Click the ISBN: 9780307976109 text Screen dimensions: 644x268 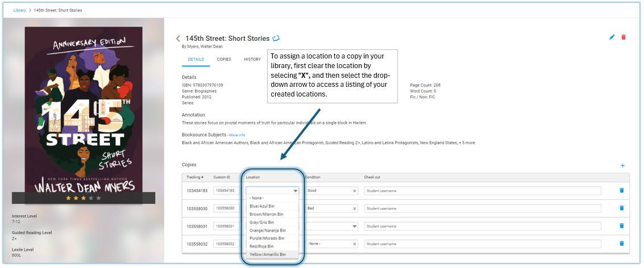202,85
